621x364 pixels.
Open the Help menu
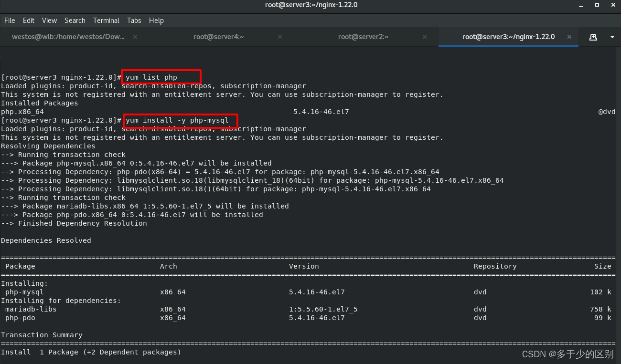[156, 21]
